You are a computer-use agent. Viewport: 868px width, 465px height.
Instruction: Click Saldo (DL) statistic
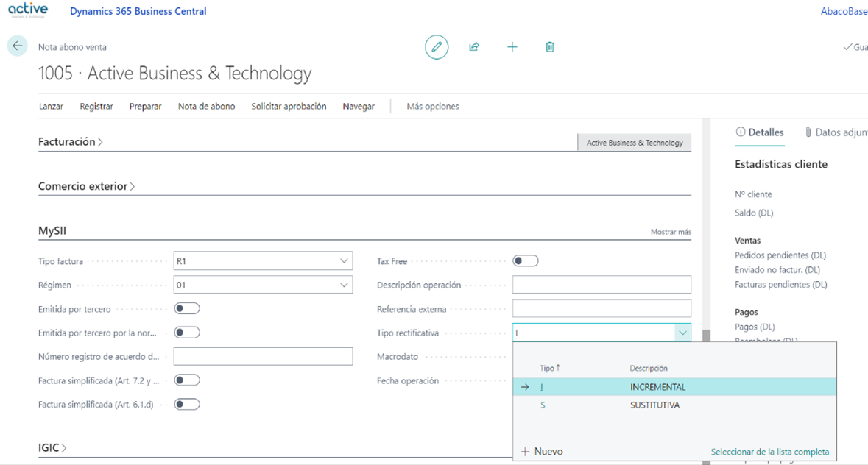tap(754, 213)
